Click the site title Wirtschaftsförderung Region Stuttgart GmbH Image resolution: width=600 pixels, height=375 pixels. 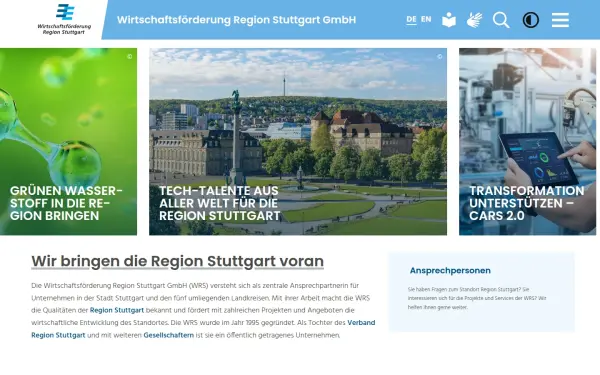click(236, 20)
